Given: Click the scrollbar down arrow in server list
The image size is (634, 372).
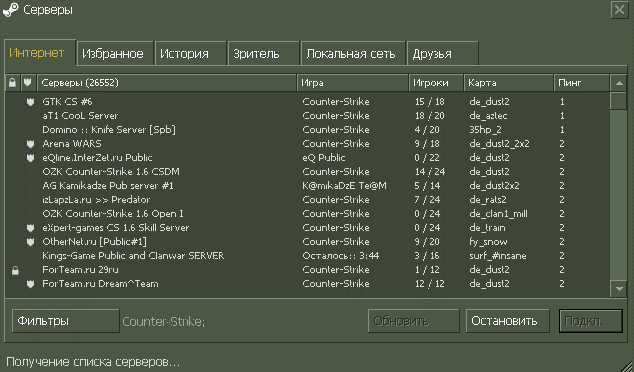Looking at the screenshot, I should pos(619,289).
